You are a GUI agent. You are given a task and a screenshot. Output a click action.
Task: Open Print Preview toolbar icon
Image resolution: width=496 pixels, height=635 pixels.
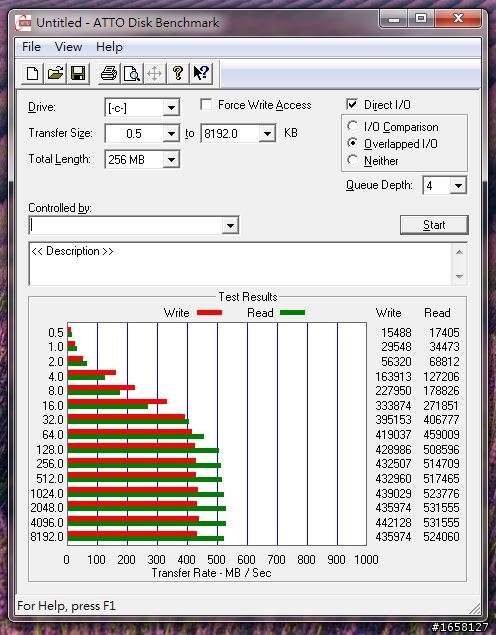(x=132, y=74)
